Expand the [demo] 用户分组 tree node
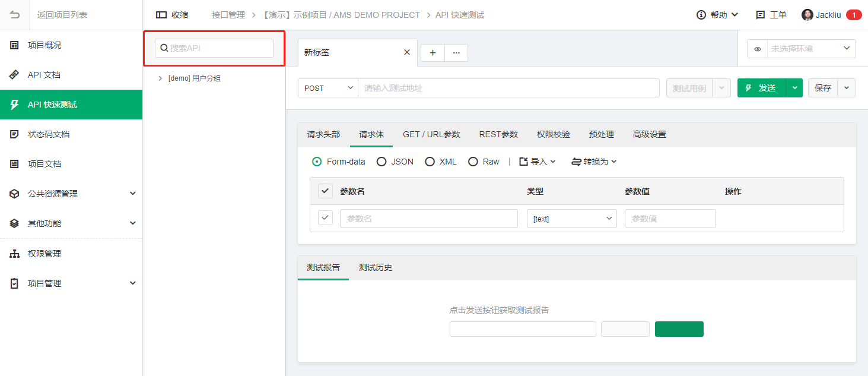This screenshot has width=868, height=376. coord(160,78)
